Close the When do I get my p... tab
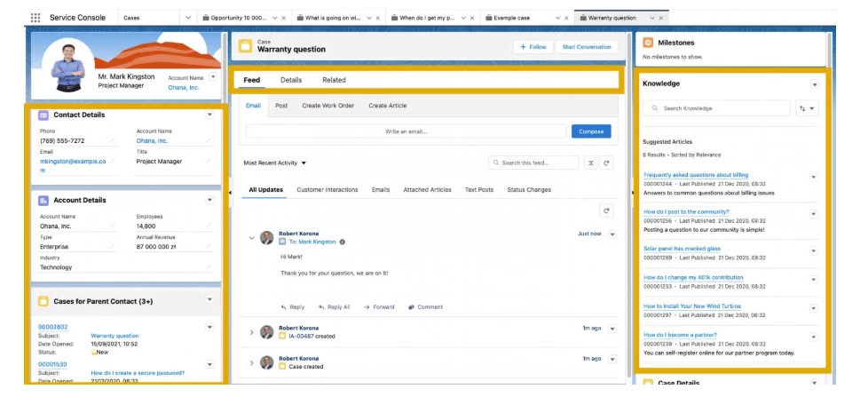 pos(473,19)
